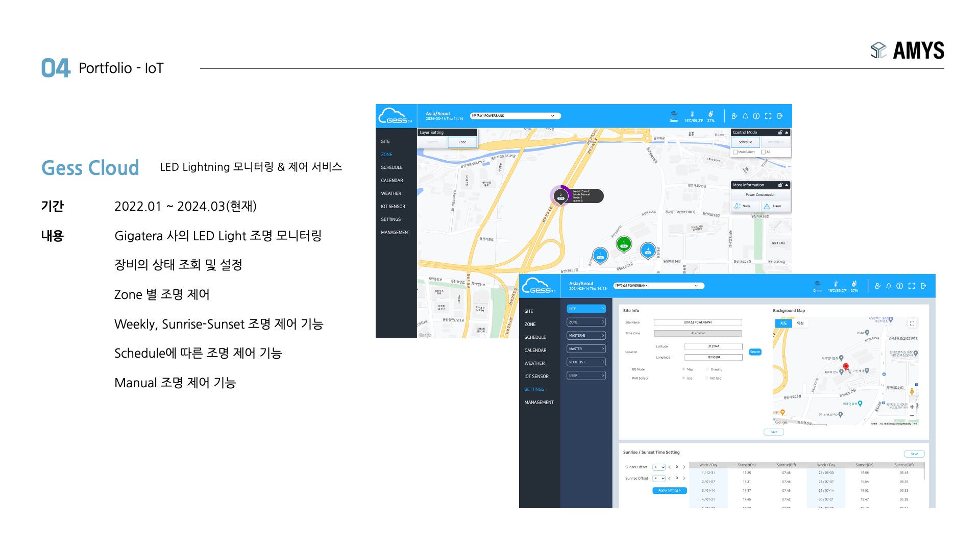Image resolution: width=980 pixels, height=551 pixels.
Task: Click the Search button beside Latitude
Action: (x=755, y=352)
